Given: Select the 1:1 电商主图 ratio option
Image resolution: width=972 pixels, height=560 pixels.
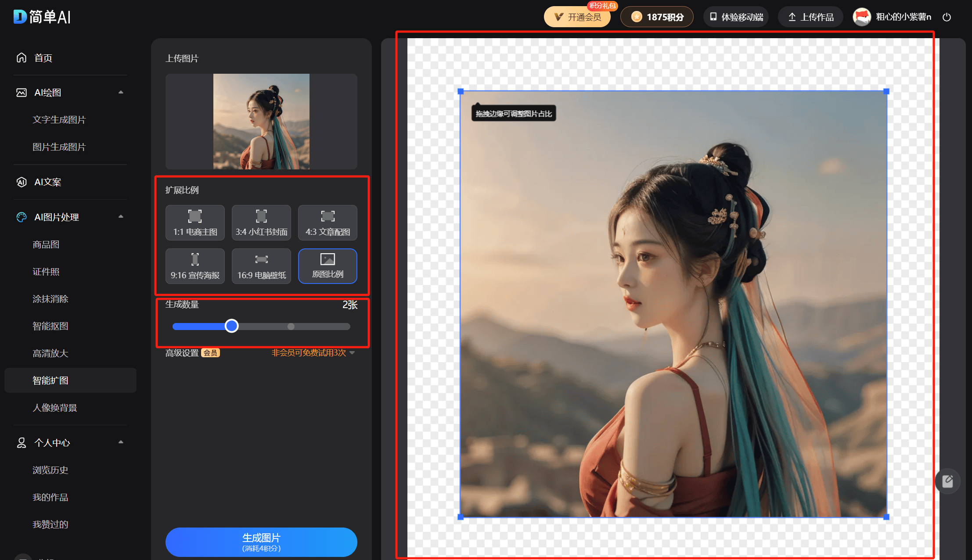Looking at the screenshot, I should pos(195,223).
